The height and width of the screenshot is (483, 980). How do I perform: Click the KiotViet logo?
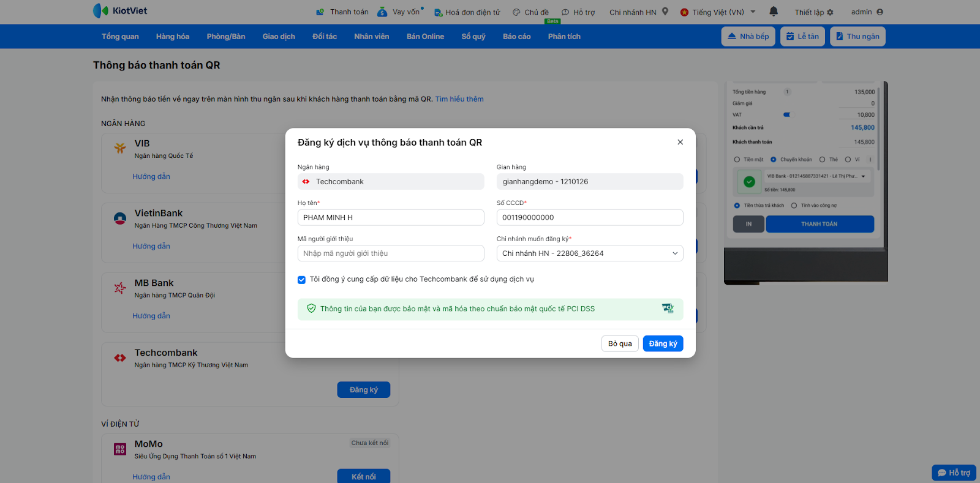[120, 10]
